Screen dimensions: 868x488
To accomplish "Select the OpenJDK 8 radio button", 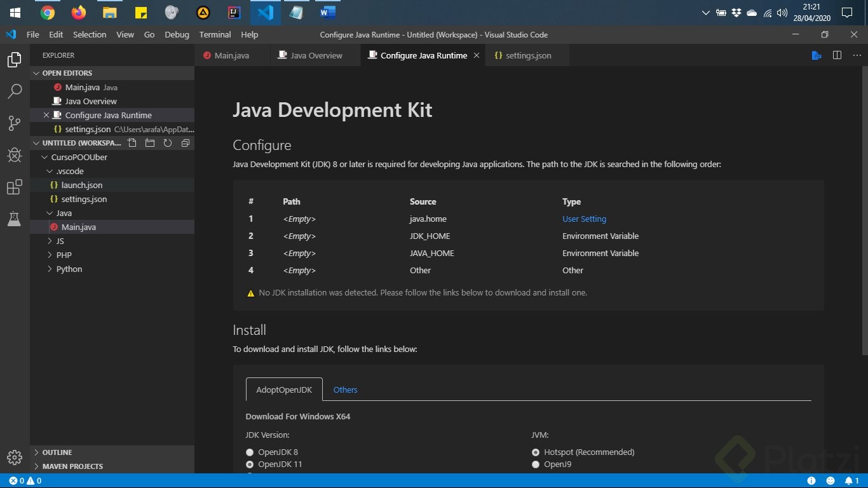I will pos(250,452).
